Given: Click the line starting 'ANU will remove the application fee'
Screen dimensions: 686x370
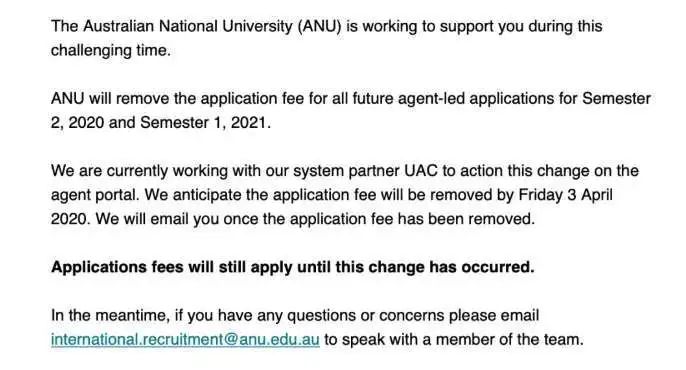Looking at the screenshot, I should [x=351, y=98].
